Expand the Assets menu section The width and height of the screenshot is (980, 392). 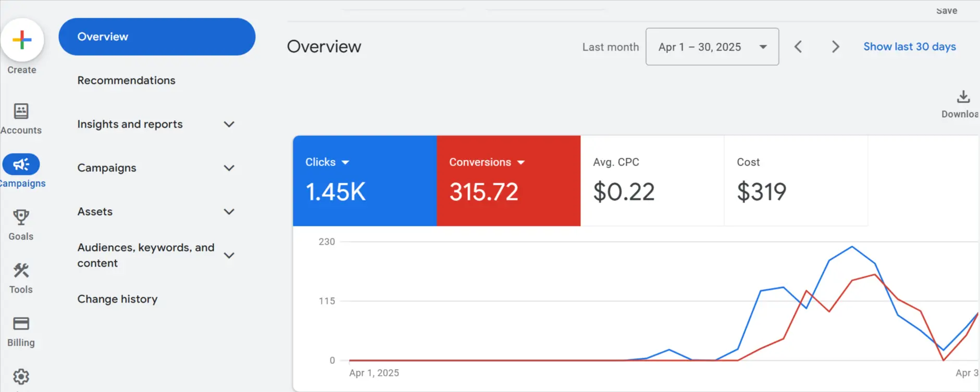click(x=229, y=212)
